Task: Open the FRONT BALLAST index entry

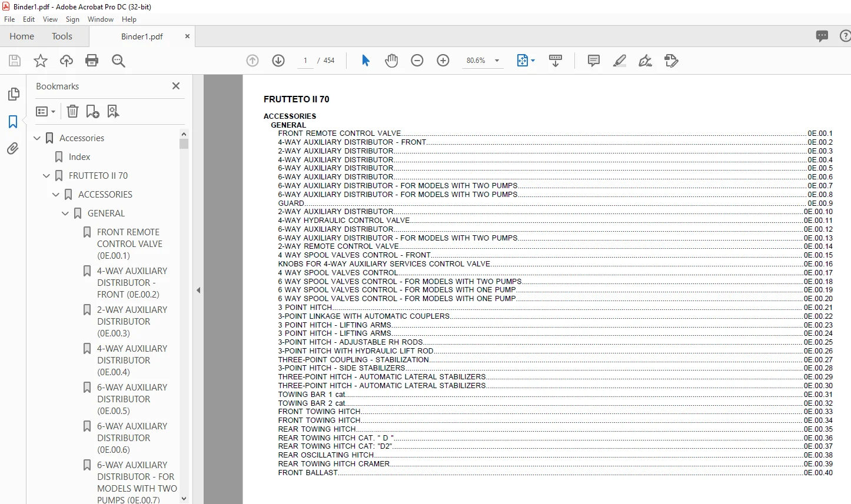Action: pos(555,473)
